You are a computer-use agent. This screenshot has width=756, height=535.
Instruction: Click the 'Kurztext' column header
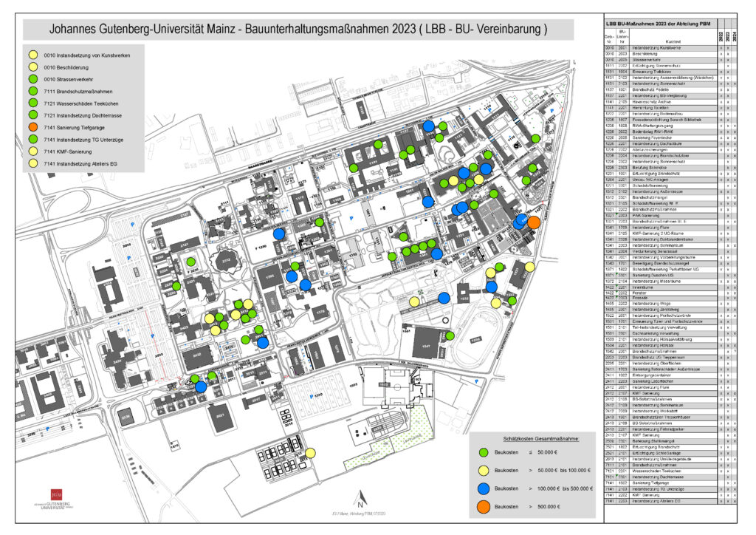[673, 42]
